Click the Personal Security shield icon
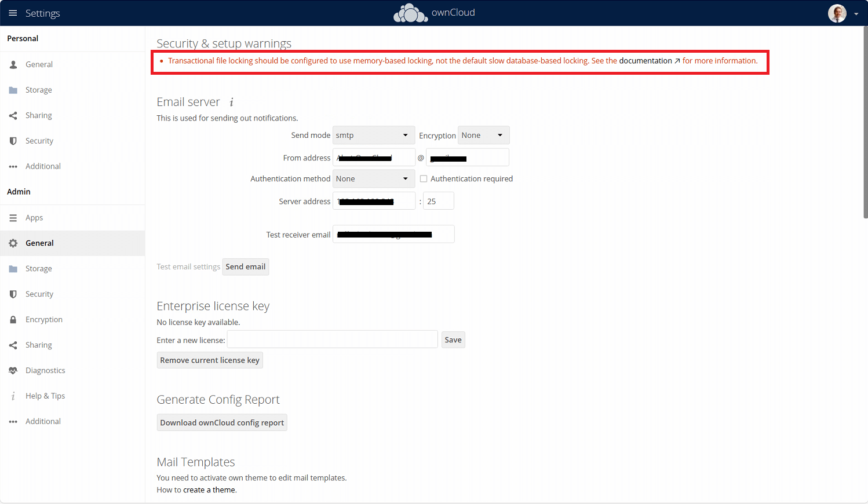This screenshot has height=504, width=868. tap(13, 141)
